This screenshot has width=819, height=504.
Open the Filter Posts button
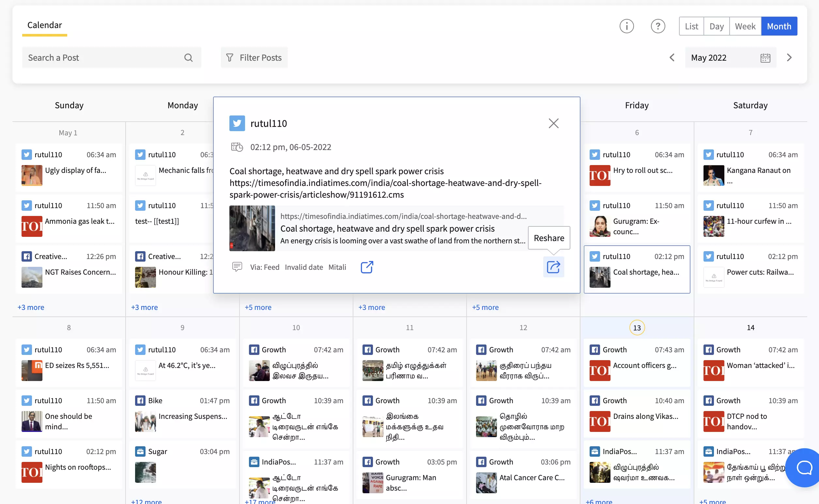pyautogui.click(x=254, y=58)
